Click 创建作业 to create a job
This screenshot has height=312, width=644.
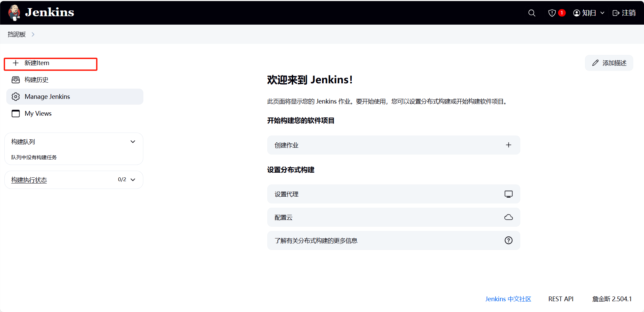coord(393,145)
